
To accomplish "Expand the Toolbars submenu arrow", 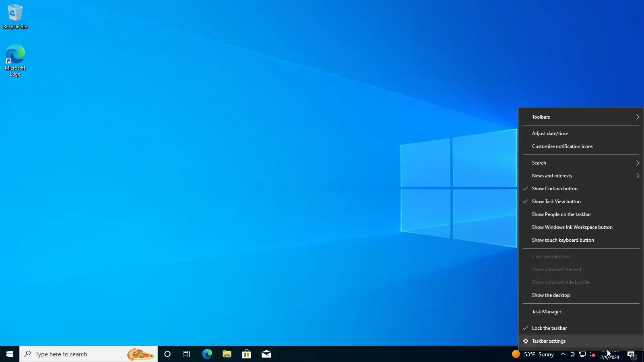I will [x=638, y=117].
